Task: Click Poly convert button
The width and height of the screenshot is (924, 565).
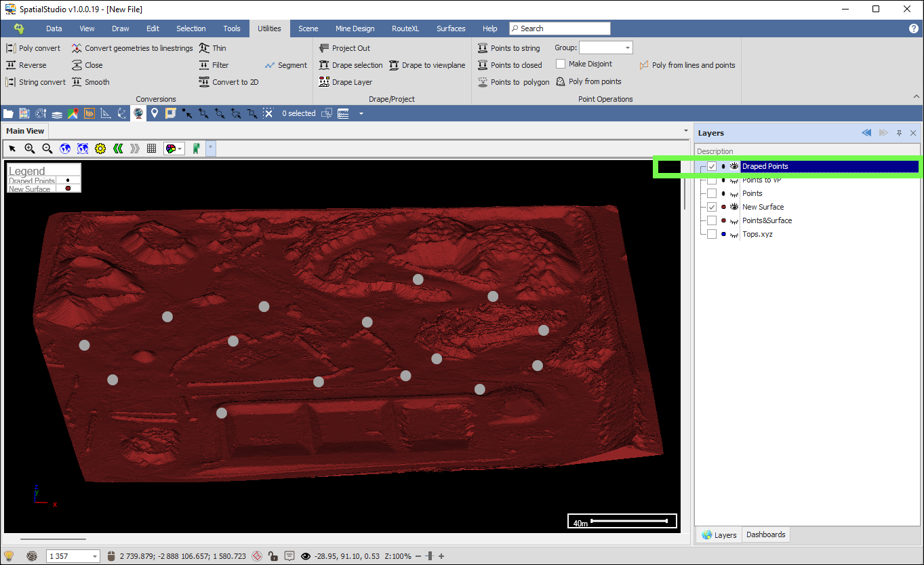Action: pos(33,48)
